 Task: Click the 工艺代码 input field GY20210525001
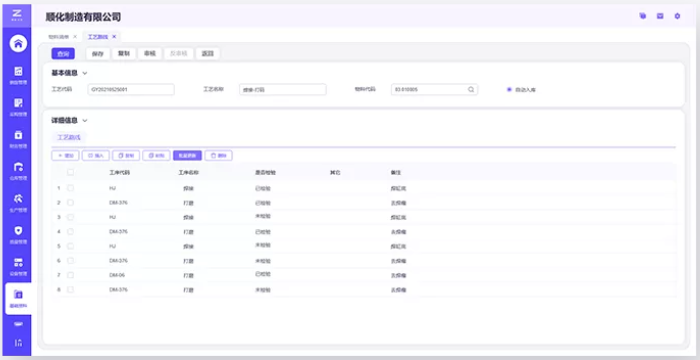point(131,89)
